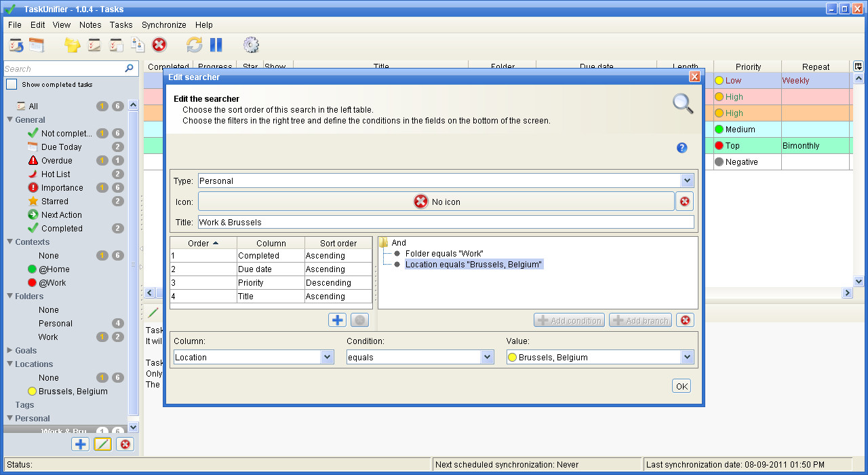This screenshot has height=475, width=868.
Task: Click the task list icon with blue arrow
Action: pyautogui.click(x=16, y=45)
